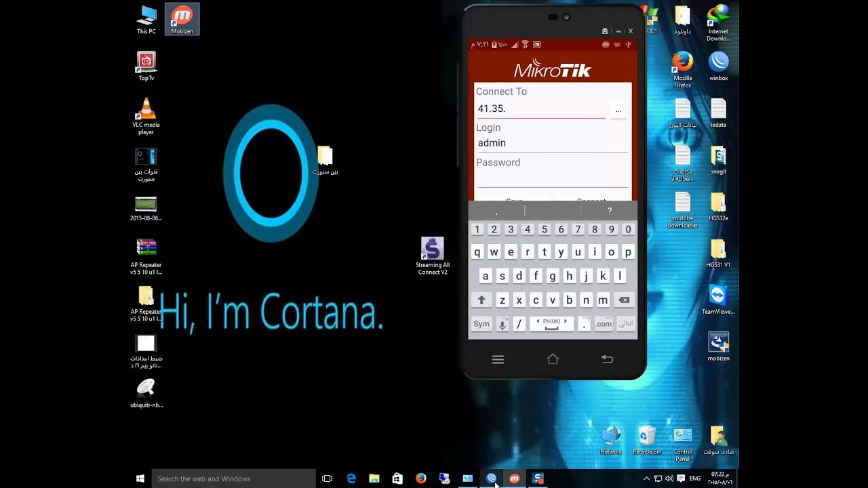Focus the Login field containing admin
Screen dimensions: 868x488
[552, 143]
